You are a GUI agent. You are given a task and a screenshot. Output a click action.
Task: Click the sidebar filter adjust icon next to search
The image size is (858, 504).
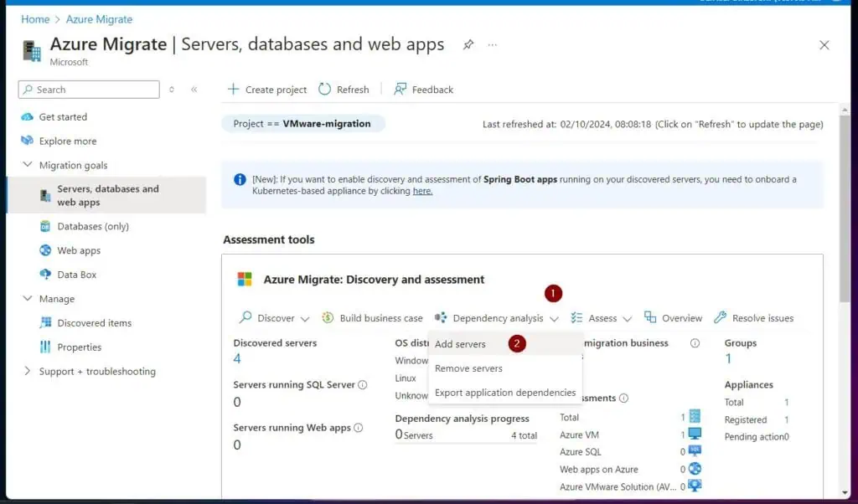pyautogui.click(x=172, y=90)
